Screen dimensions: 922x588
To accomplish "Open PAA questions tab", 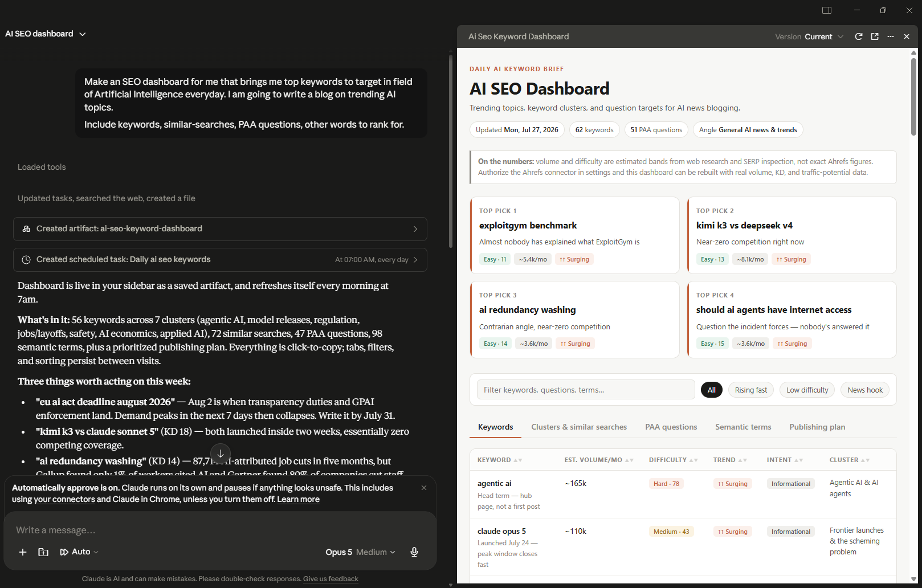I will tap(671, 427).
